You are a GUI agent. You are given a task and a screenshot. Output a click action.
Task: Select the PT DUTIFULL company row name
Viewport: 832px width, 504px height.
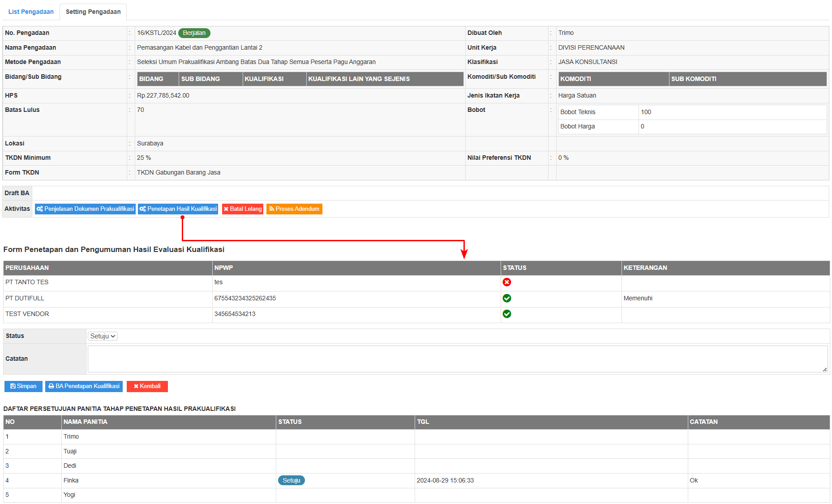(25, 298)
